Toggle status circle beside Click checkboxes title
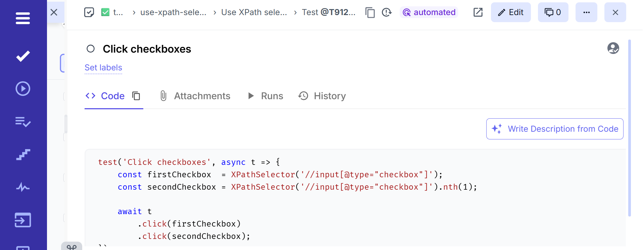The width and height of the screenshot is (644, 250). coord(91,49)
